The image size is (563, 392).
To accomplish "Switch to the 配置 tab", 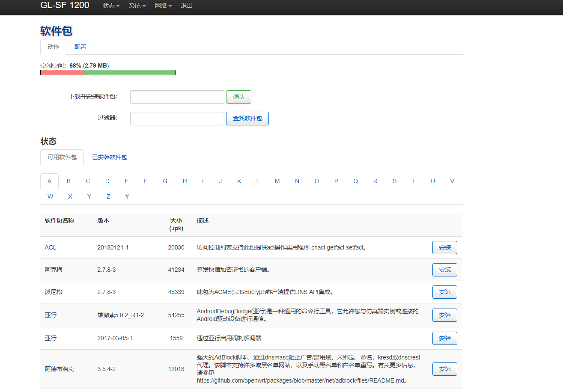I will tap(80, 47).
